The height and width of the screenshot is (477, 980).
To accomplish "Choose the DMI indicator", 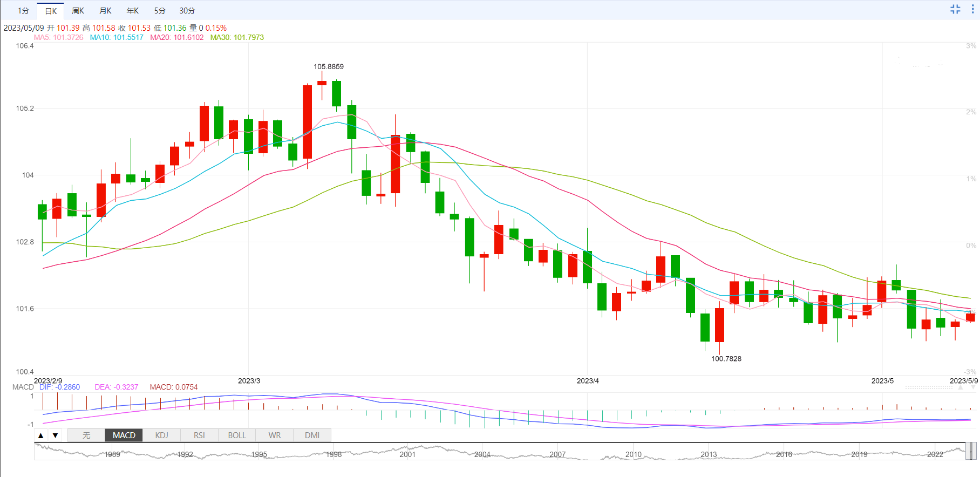I will tap(312, 435).
